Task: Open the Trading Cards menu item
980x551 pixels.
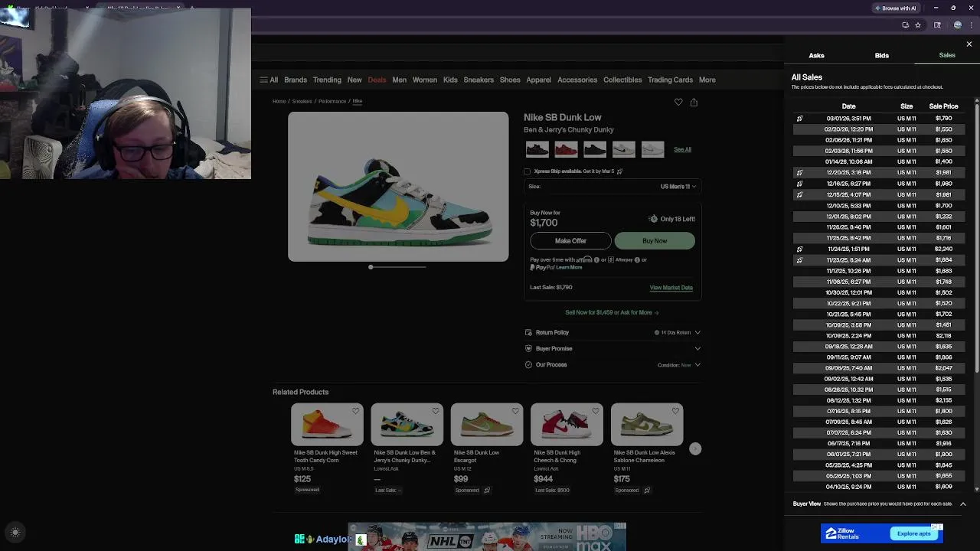Action: (x=670, y=80)
